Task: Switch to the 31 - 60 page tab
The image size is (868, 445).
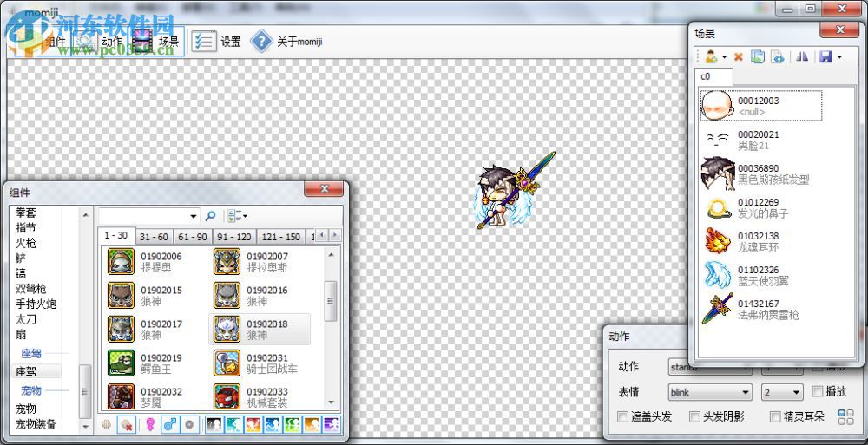Action: [154, 237]
